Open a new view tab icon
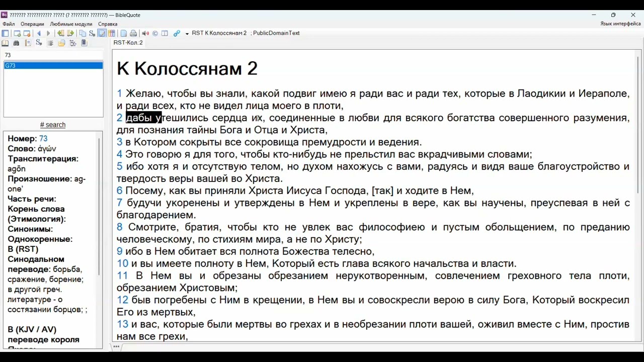This screenshot has width=644, height=362. tap(17, 33)
